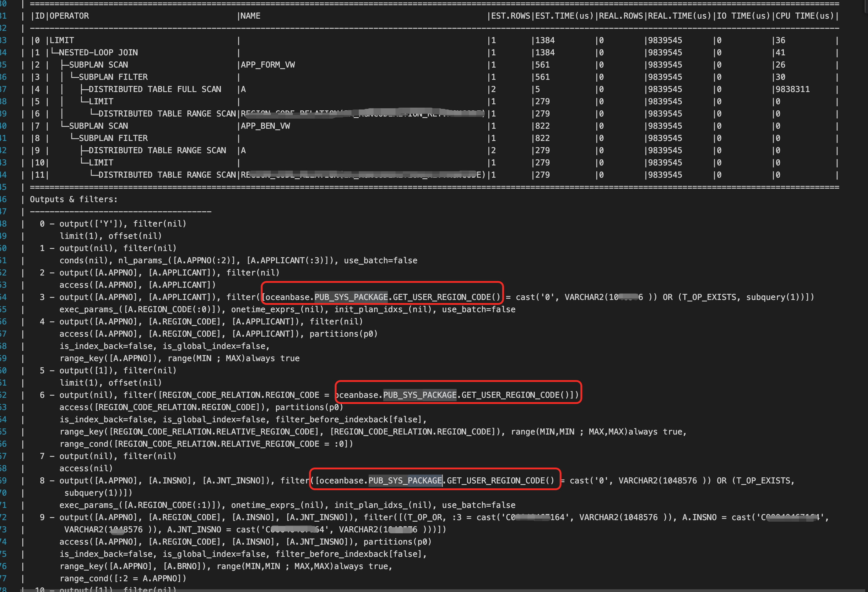Click highlighted PUB_SYS_PACKAGE in operator 6 filter
Viewport: 868px width, 592px height.
[420, 395]
